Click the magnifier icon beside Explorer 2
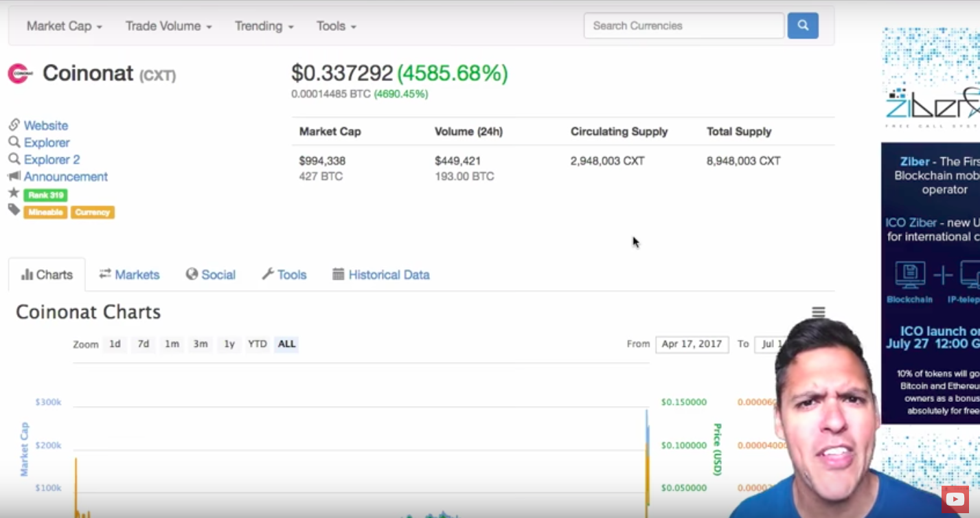 click(14, 159)
